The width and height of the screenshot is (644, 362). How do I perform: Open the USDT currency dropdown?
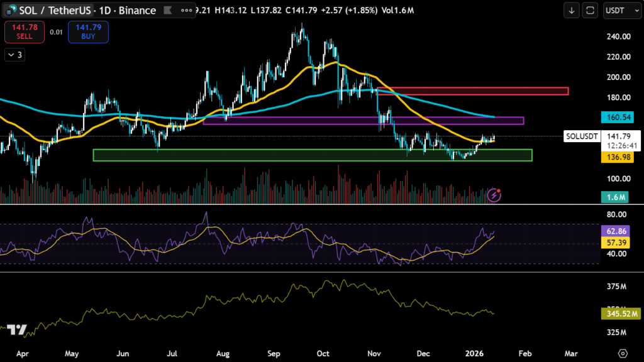pyautogui.click(x=619, y=10)
